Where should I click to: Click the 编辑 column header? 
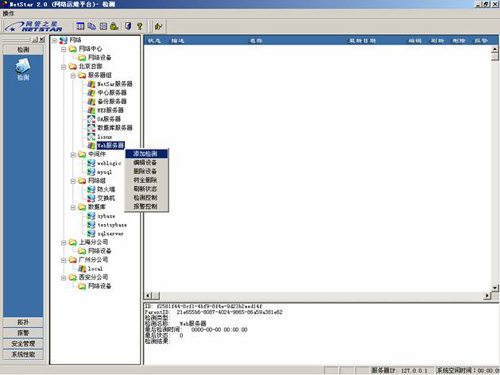click(x=415, y=41)
